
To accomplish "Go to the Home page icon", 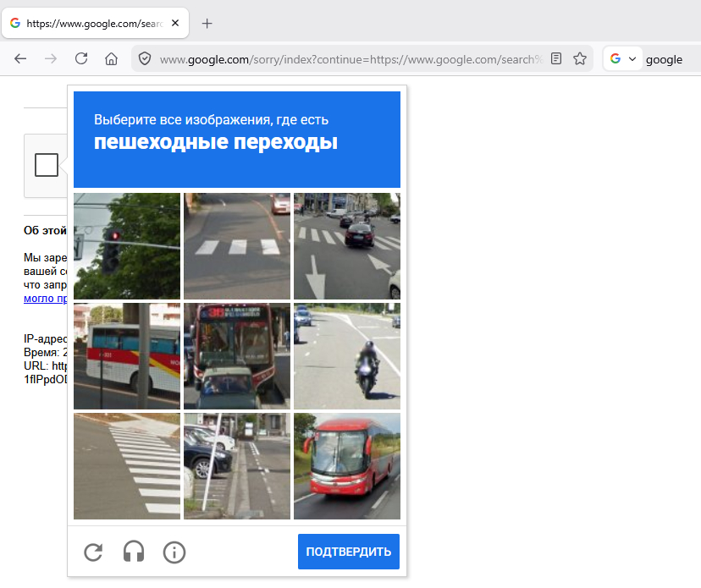I will pos(111,59).
